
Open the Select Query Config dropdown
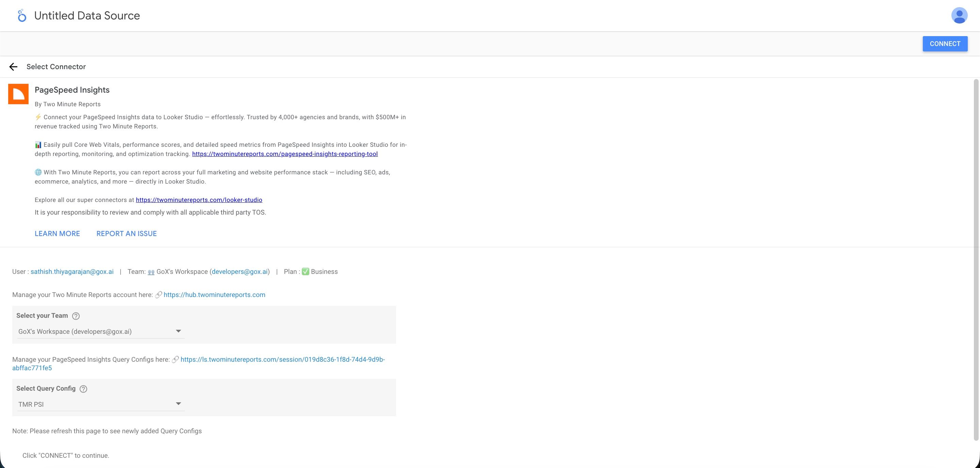100,404
